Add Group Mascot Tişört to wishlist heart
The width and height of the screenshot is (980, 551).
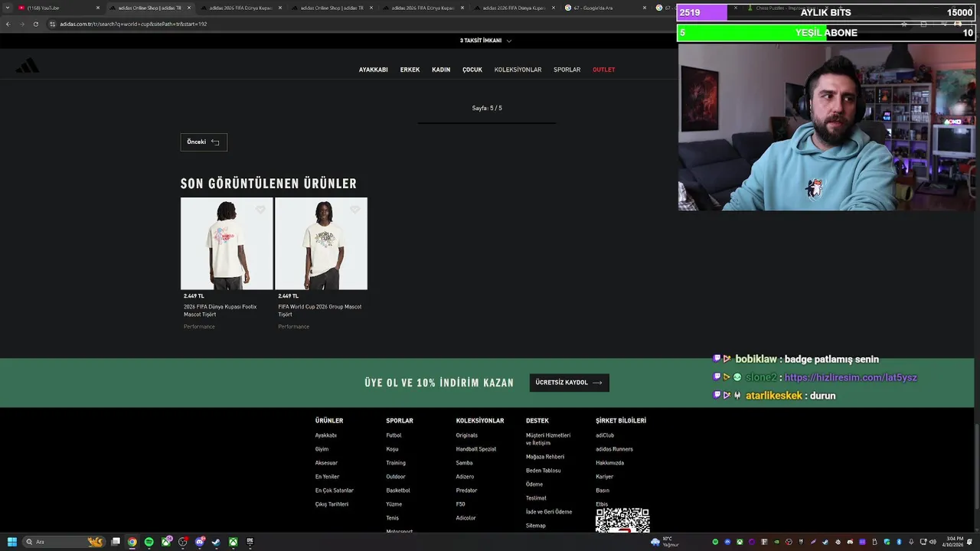pyautogui.click(x=354, y=210)
